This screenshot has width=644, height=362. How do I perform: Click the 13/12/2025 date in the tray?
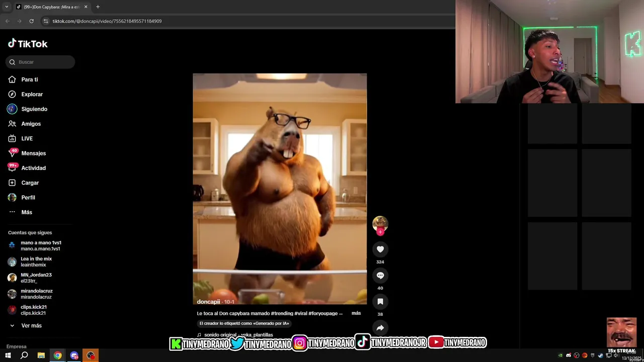coord(631,358)
